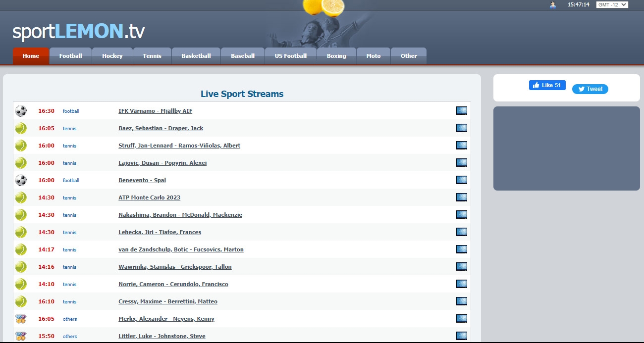Open Merkx, Alexander - Neyens, Kenny link
The image size is (644, 343).
(x=166, y=319)
